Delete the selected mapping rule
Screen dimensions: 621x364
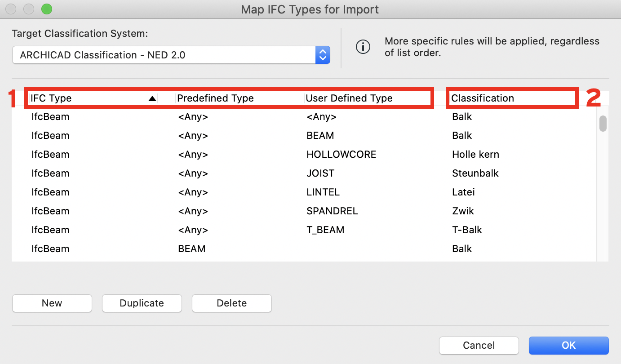tap(232, 303)
